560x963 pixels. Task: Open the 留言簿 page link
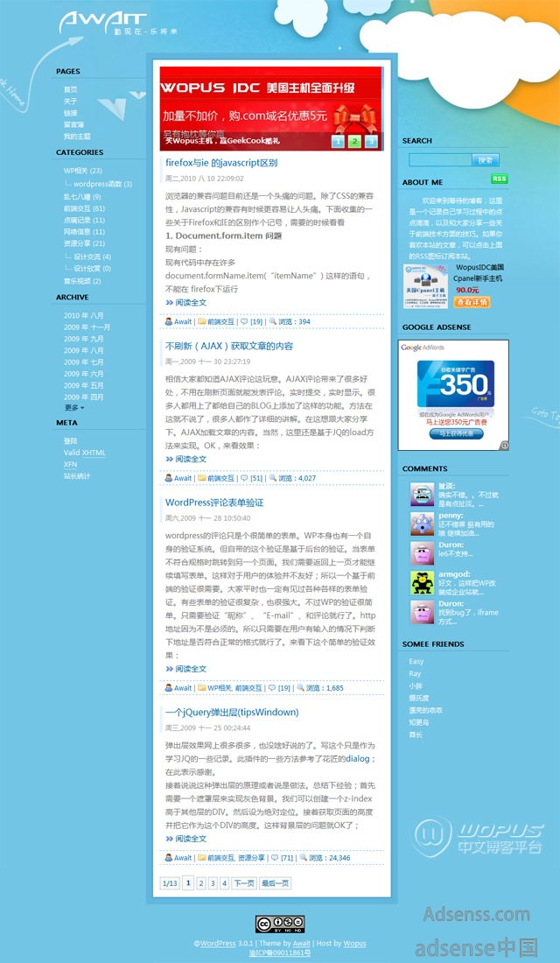pos(73,124)
